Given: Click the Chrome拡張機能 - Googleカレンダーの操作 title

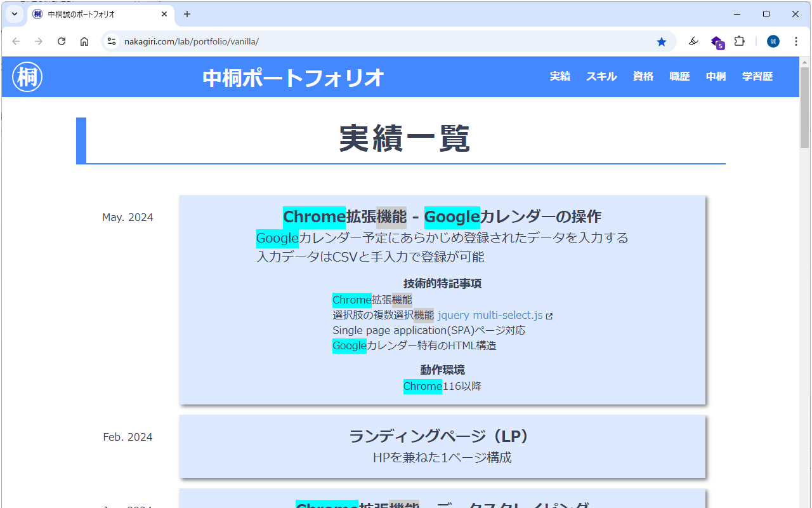Looking at the screenshot, I should click(442, 217).
